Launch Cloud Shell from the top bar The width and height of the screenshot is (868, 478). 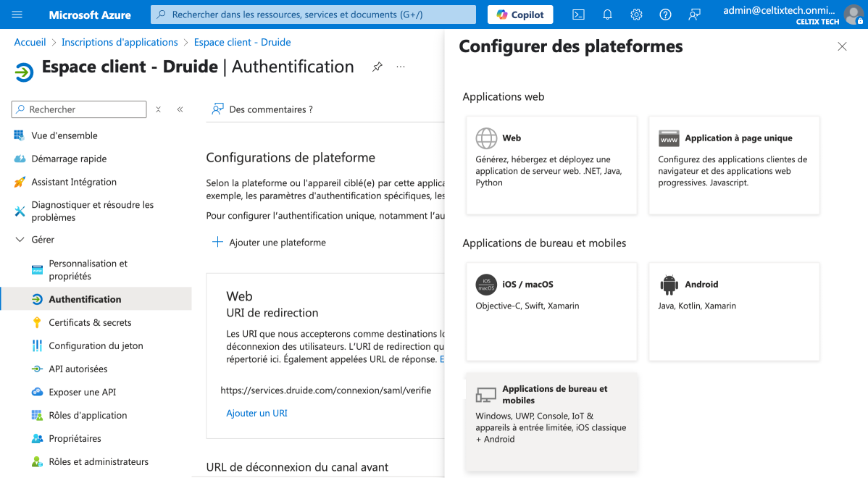578,14
